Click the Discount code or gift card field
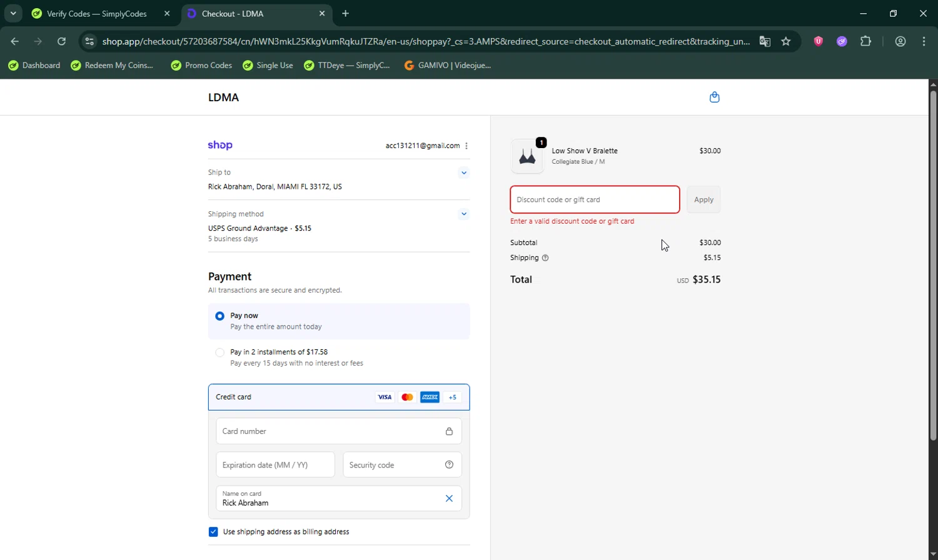Viewport: 938px width, 560px height. 595,199
